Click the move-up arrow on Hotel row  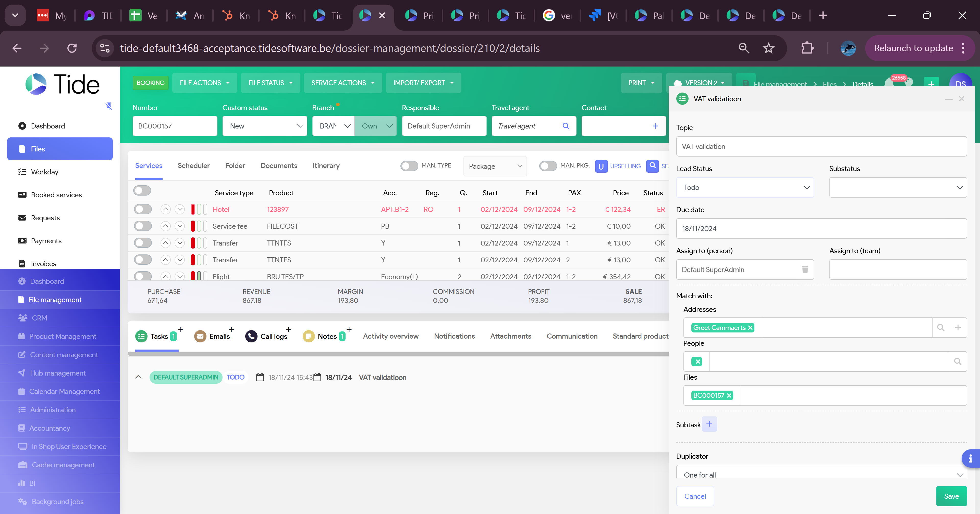click(x=165, y=209)
